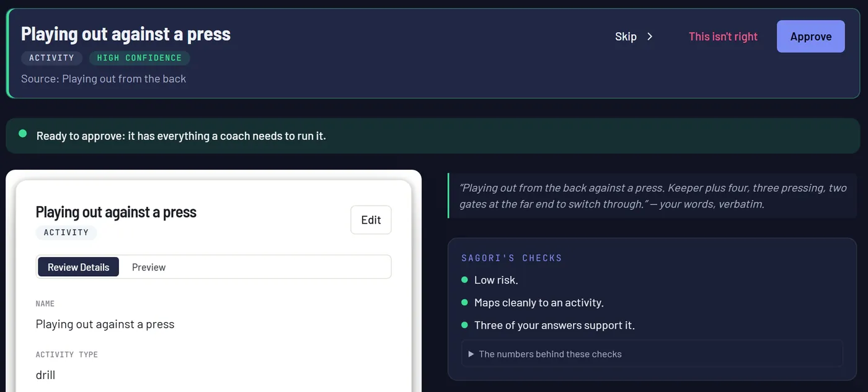Image resolution: width=868 pixels, height=392 pixels.
Task: Expand 'The numbers behind these checks'
Action: coord(652,354)
